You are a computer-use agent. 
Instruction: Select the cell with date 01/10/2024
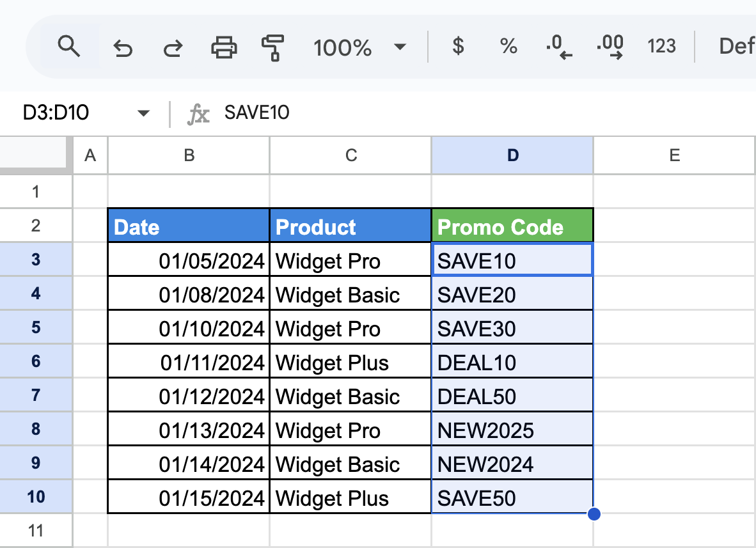[x=189, y=327]
